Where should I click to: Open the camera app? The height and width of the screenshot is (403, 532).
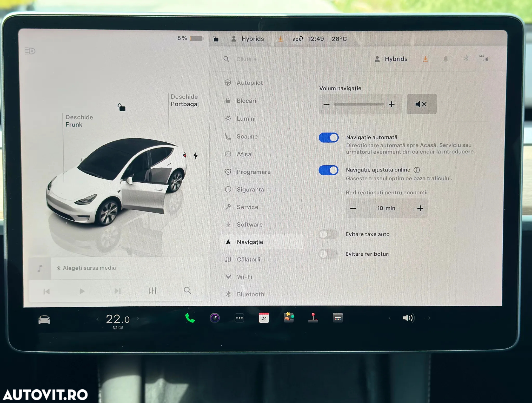click(215, 318)
